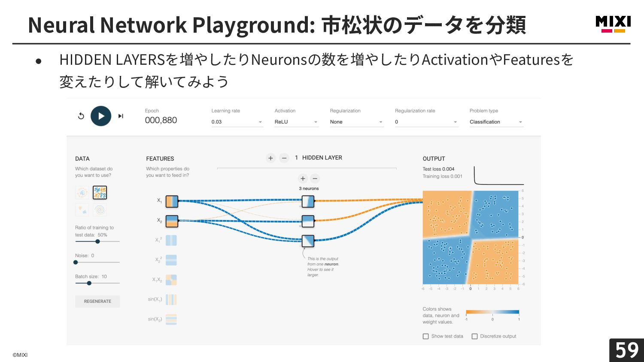
Task: Select the circle dataset thumbnail
Action: pyautogui.click(x=82, y=193)
